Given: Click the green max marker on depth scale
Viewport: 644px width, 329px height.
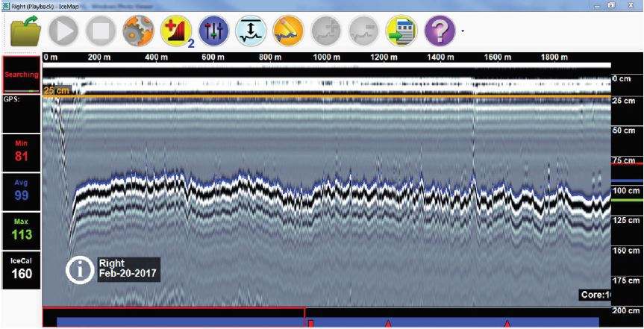Looking at the screenshot, I should [628, 200].
